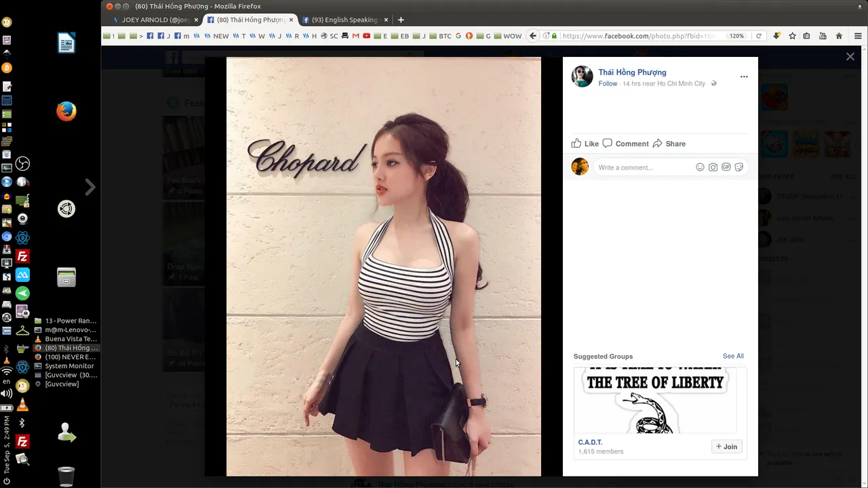Click the poster's profile picture thumbnail
The width and height of the screenshot is (868, 488).
pyautogui.click(x=582, y=77)
